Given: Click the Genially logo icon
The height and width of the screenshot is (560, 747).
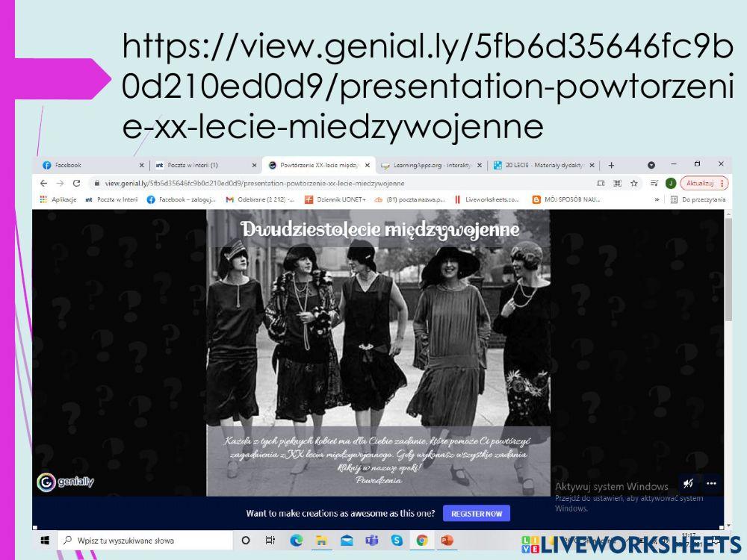Looking at the screenshot, I should click(46, 482).
